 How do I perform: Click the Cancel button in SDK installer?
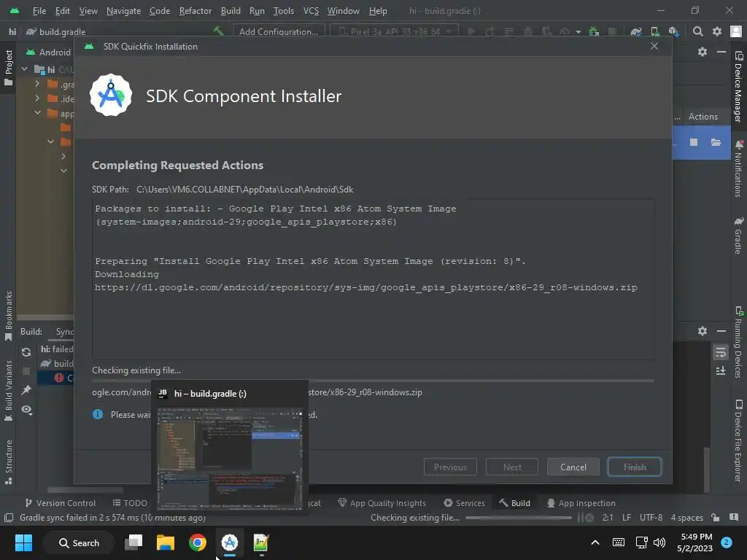(573, 467)
